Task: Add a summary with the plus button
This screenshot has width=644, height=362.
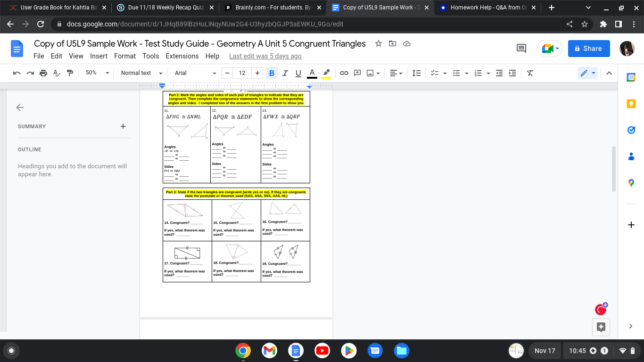Action: (123, 126)
